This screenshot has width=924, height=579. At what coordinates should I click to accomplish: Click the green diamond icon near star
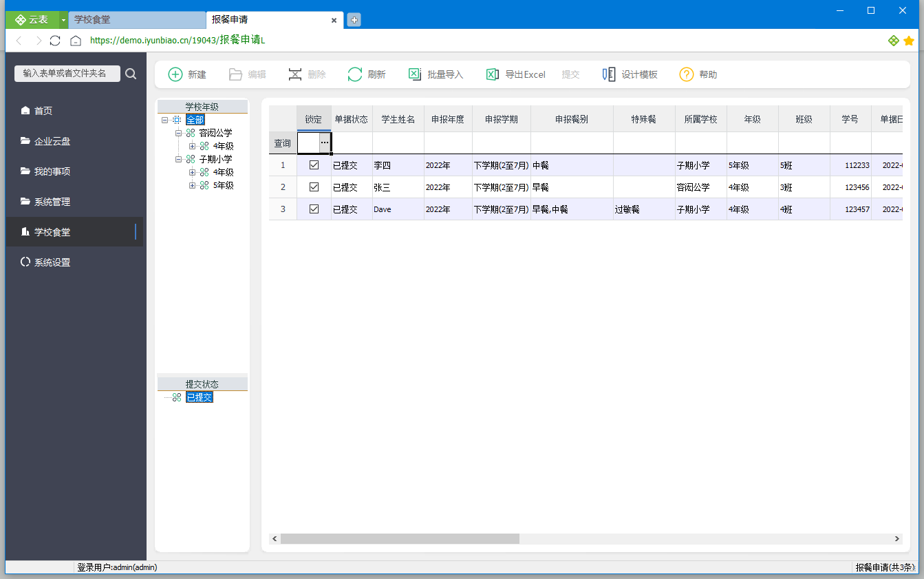[x=894, y=41]
